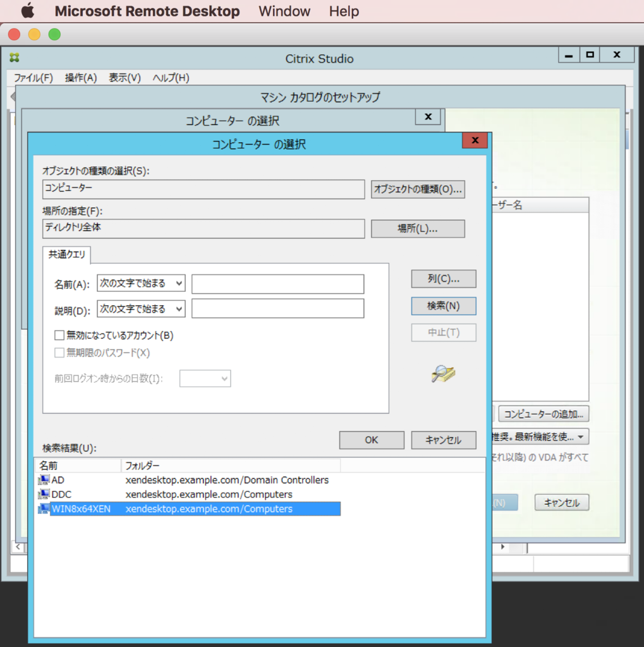Maximize the Citrix Studio window
This screenshot has width=644, height=647.
click(x=590, y=55)
